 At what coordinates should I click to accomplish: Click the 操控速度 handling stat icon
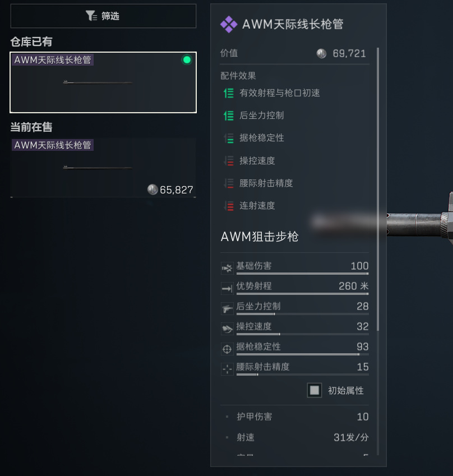[227, 329]
